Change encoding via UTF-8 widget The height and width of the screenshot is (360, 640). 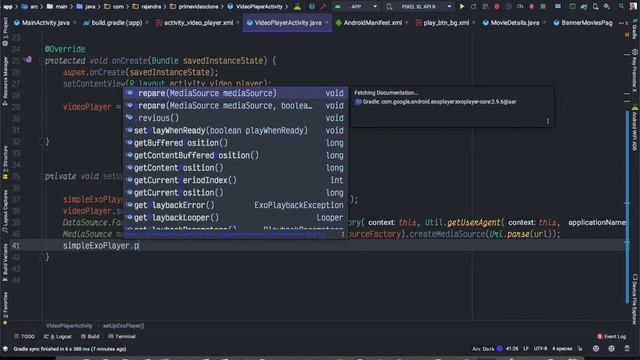[540, 349]
